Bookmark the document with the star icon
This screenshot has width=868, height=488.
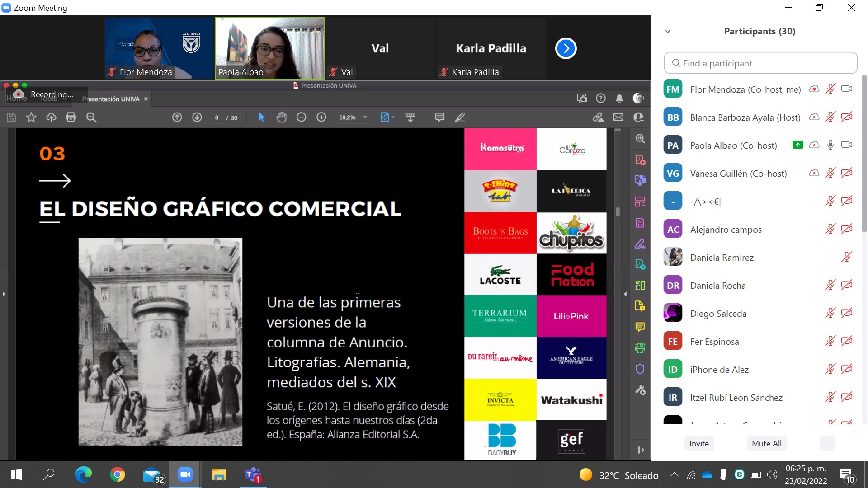coord(31,117)
